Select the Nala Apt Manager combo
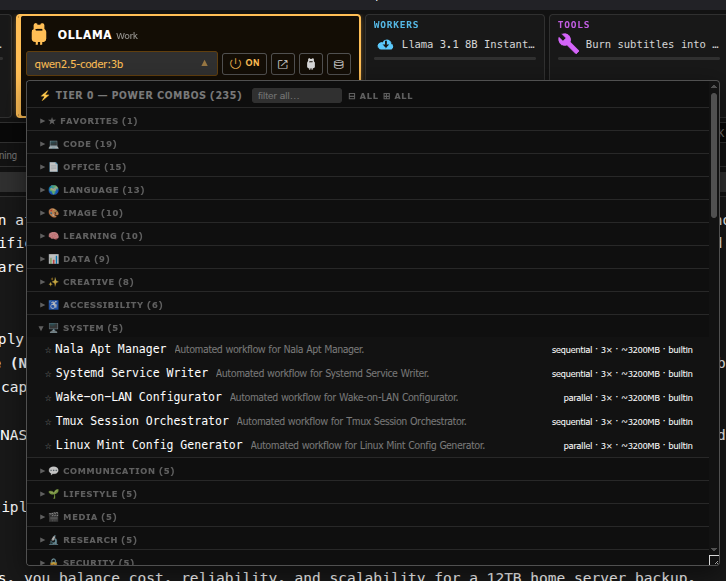 pyautogui.click(x=368, y=350)
